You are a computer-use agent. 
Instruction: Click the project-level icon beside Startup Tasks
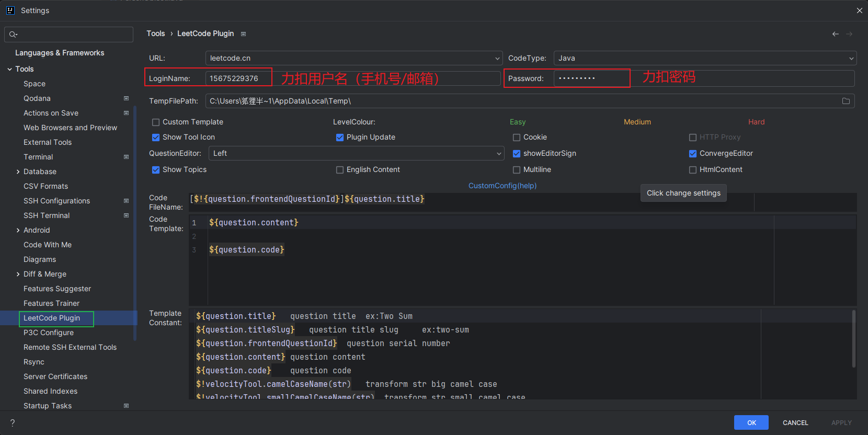126,406
